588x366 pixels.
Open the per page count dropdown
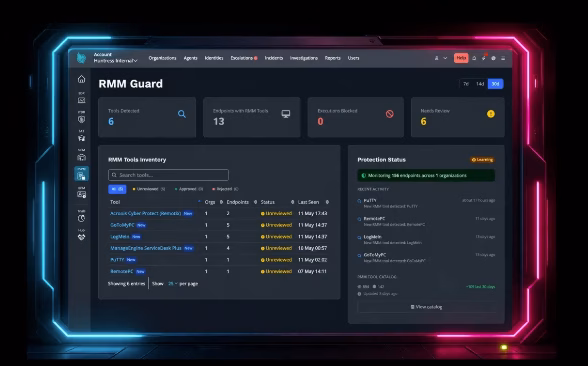(172, 284)
